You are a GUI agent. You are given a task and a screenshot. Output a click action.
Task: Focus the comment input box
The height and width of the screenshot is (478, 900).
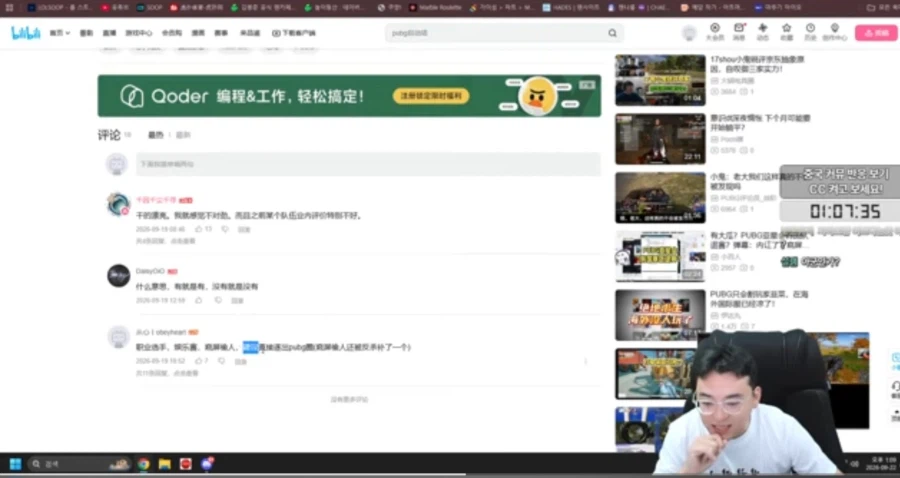pyautogui.click(x=368, y=164)
